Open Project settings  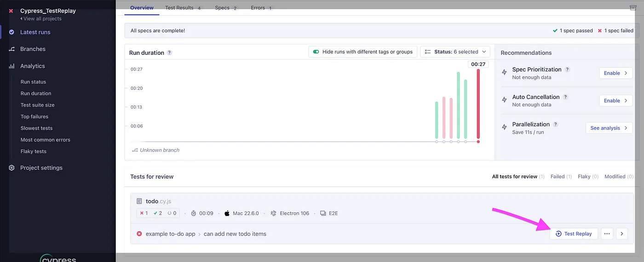coord(41,168)
